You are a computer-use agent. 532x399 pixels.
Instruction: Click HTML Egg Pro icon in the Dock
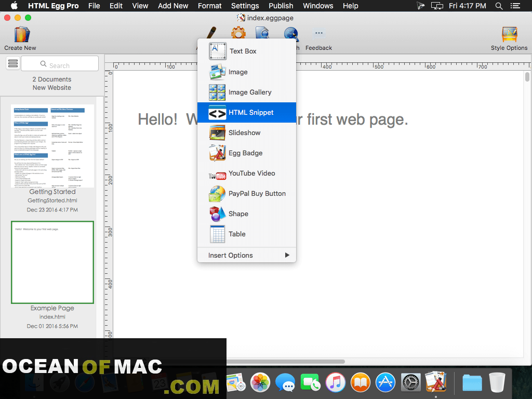(x=436, y=382)
